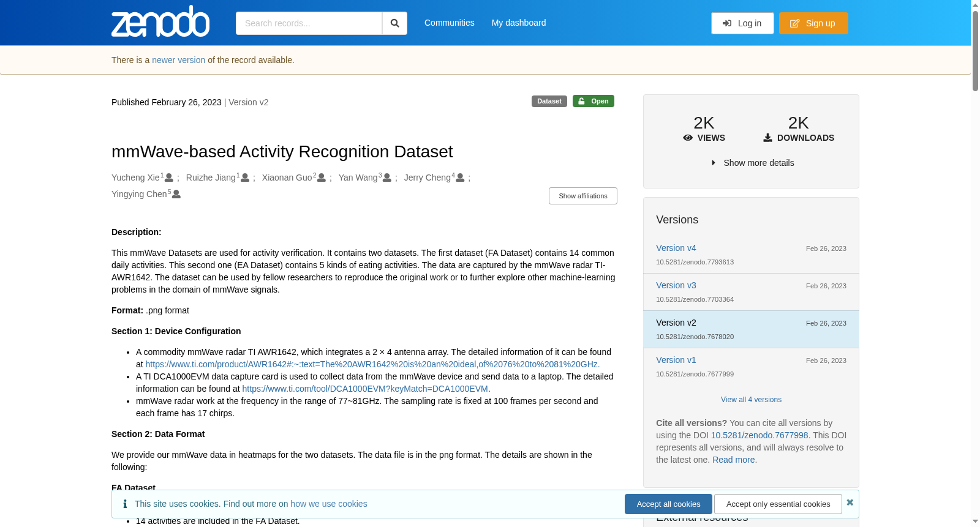Click author name Ruizhe Jiang

[211, 178]
